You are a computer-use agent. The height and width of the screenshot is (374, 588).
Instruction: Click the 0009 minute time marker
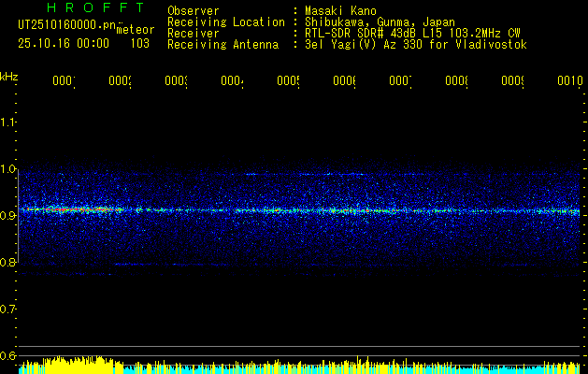[512, 81]
